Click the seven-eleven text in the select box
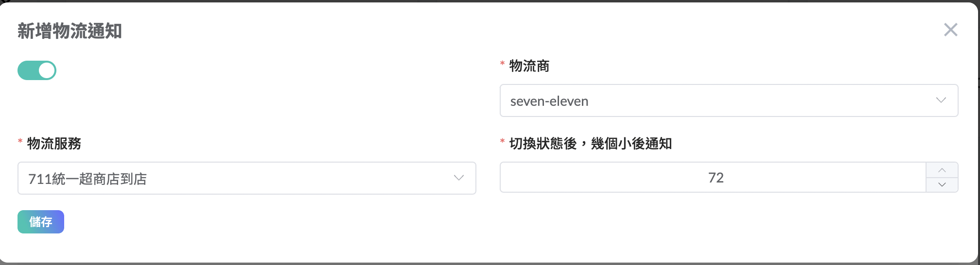This screenshot has height=265, width=980. click(549, 101)
